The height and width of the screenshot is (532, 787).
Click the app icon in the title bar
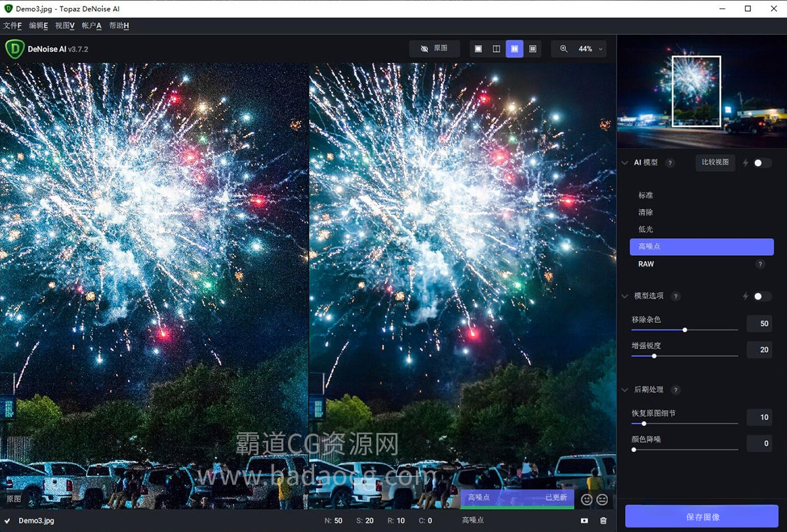[x=9, y=9]
